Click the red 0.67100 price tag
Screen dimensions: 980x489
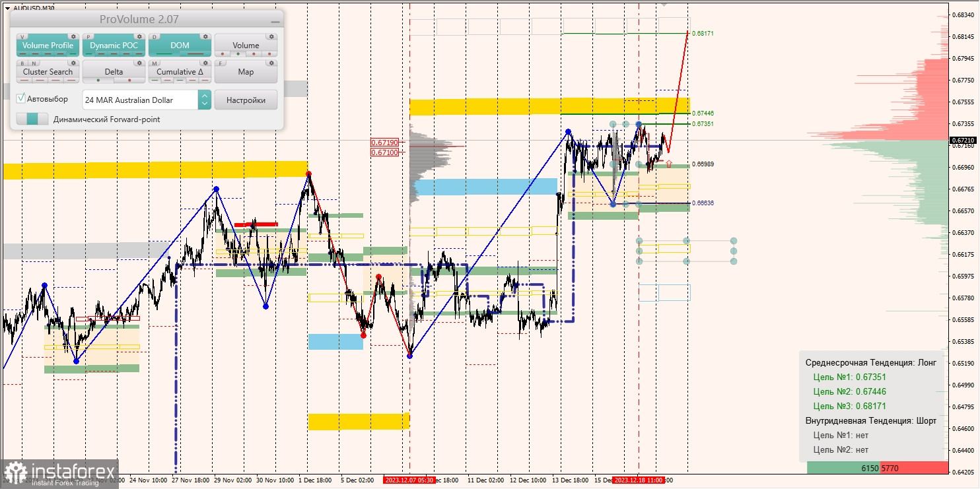(384, 152)
